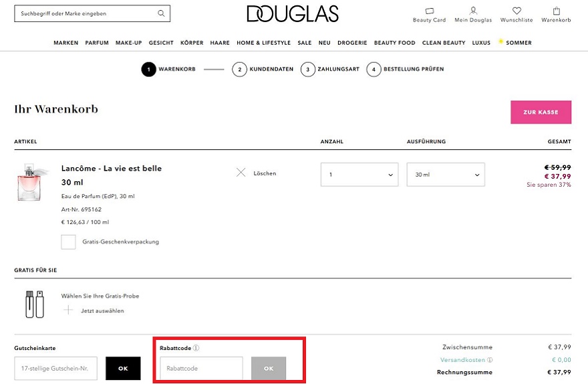
Task: Open Mein Douglas account icon
Action: pos(473,11)
